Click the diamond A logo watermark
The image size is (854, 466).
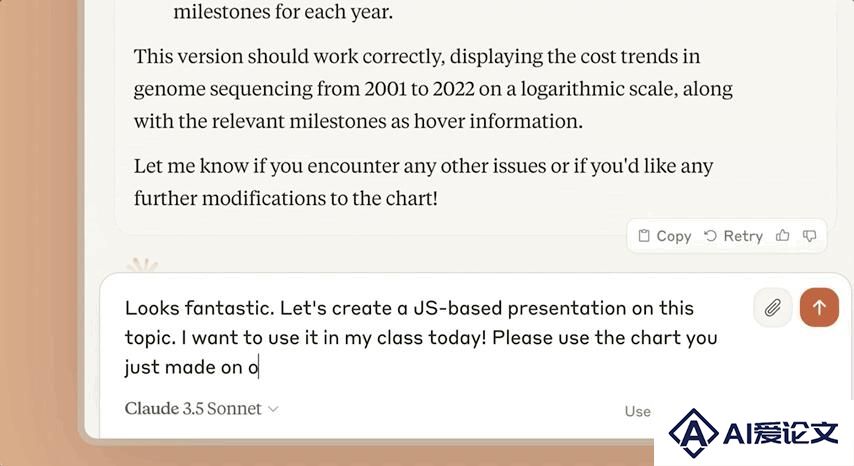click(693, 433)
